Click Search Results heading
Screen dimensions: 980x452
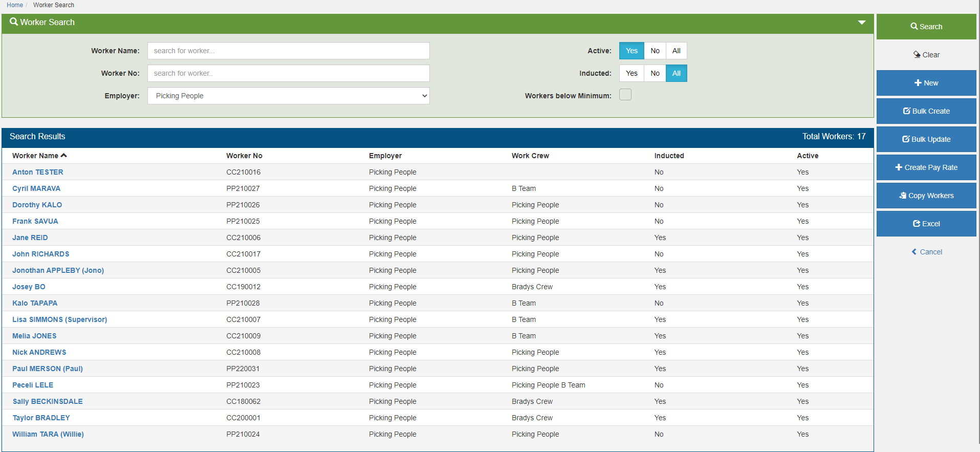point(37,136)
